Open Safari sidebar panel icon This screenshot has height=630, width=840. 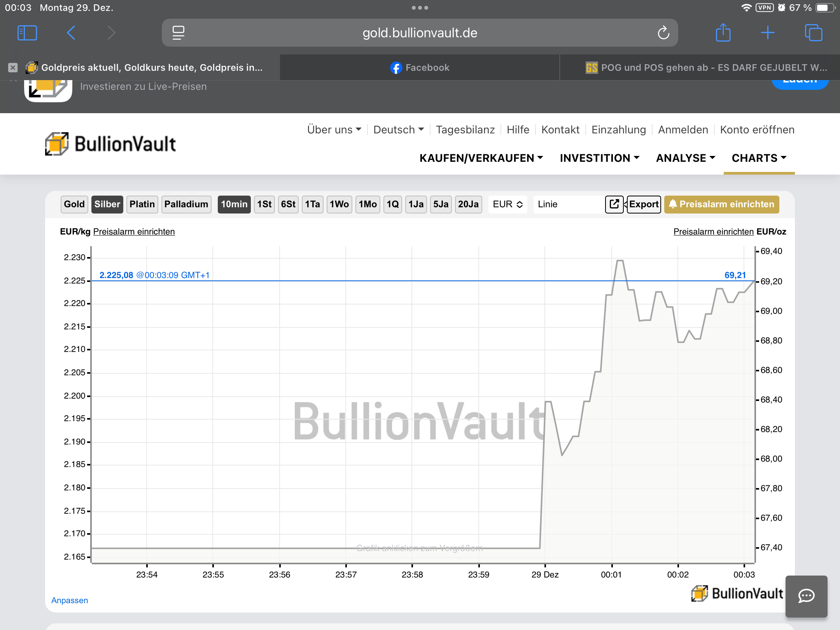[27, 33]
